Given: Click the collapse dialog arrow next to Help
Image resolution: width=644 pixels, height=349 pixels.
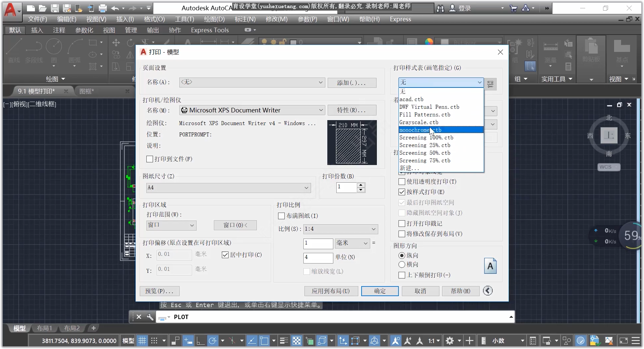Looking at the screenshot, I should [488, 291].
